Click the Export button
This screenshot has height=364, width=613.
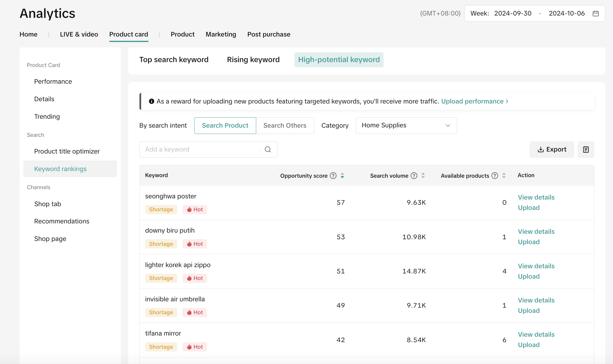[551, 150]
